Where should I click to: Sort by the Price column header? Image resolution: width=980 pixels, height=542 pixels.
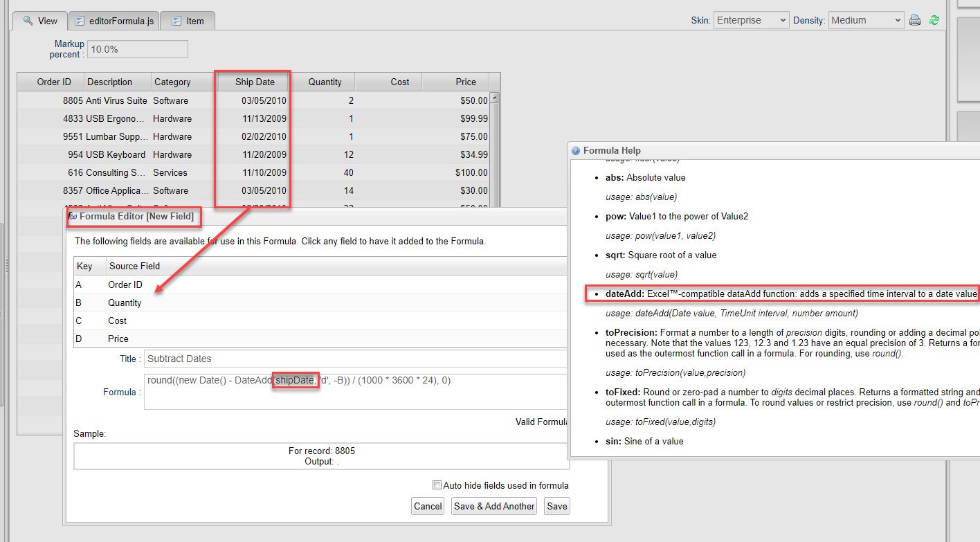455,82
